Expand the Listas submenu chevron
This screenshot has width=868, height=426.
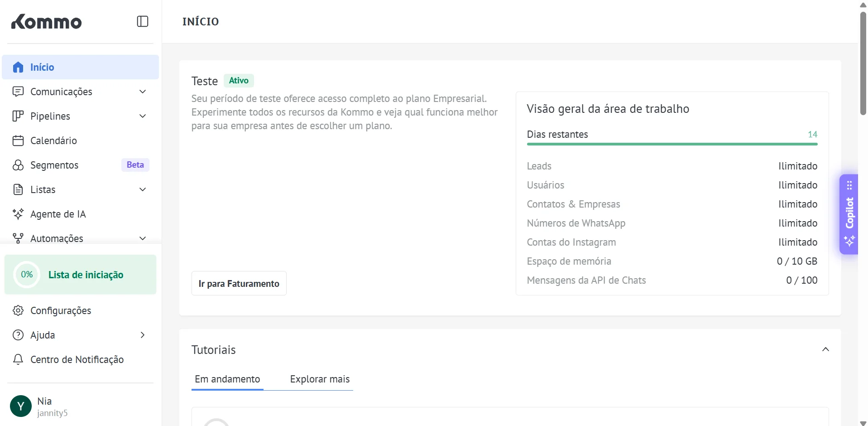coord(143,189)
